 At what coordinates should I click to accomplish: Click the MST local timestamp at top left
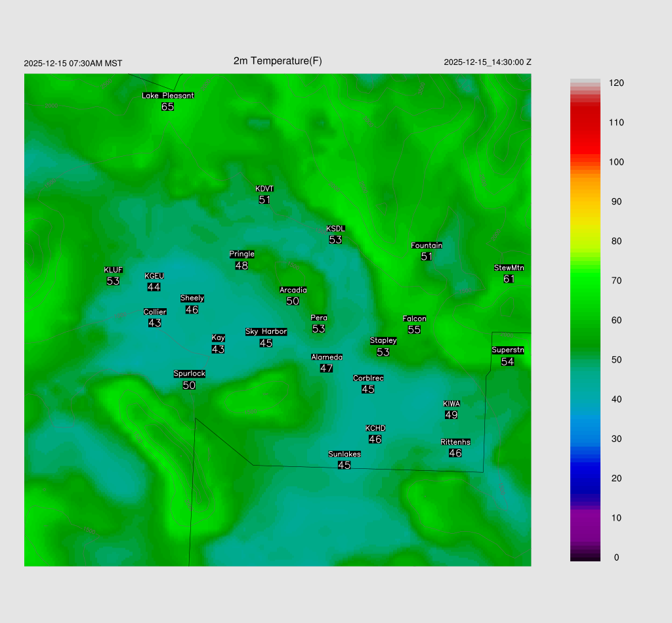pyautogui.click(x=73, y=64)
